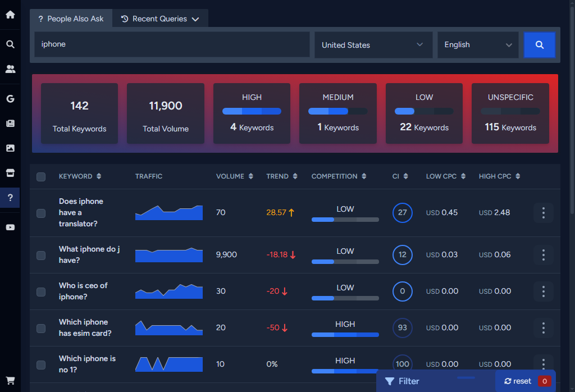Click keyword 'Which iphone has esim card?'
Image resolution: width=575 pixels, height=392 pixels.
(x=85, y=328)
